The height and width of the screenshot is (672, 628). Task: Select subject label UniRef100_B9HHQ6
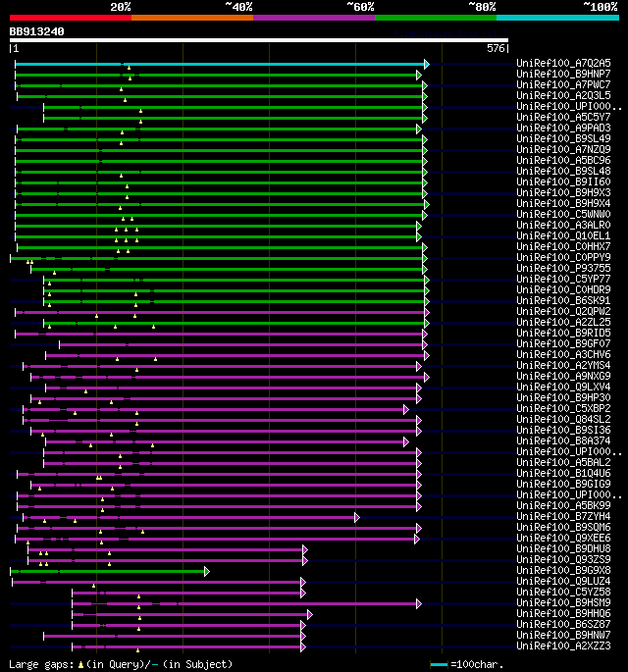(563, 613)
